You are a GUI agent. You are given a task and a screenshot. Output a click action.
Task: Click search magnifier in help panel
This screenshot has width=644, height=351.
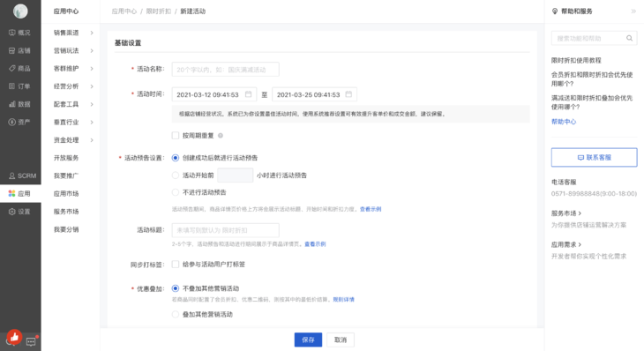click(629, 38)
